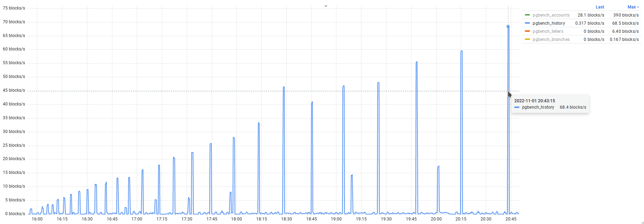Click the 45 blocks/s y-axis label
This screenshot has height=224, width=644.
coord(14,90)
